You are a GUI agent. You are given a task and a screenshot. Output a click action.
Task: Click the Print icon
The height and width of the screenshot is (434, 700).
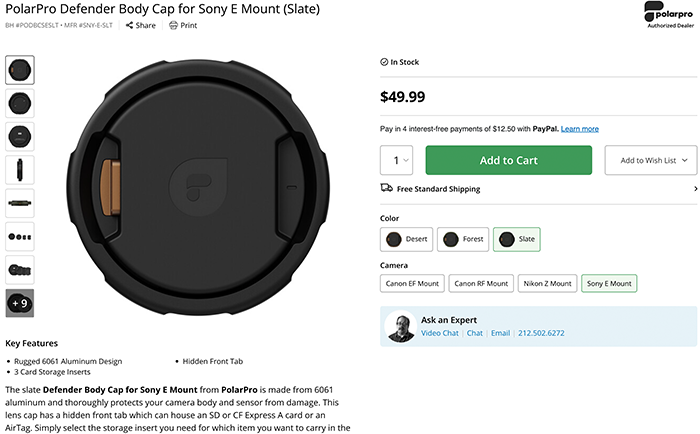(173, 25)
